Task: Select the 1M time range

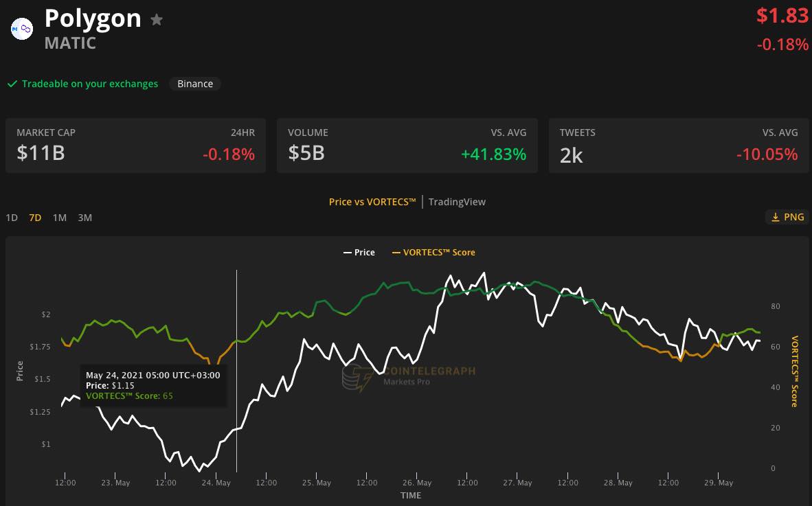Action: coord(60,218)
